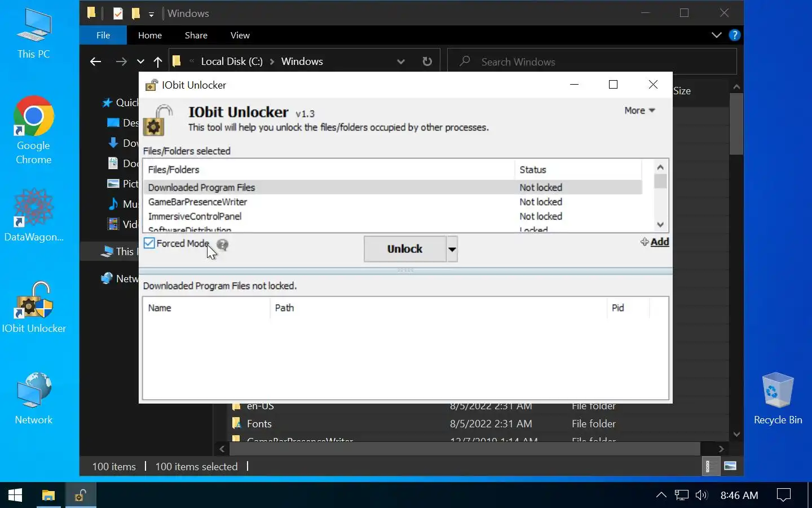Open the More menu in IObit Unlocker
The image size is (812, 508).
pos(639,111)
